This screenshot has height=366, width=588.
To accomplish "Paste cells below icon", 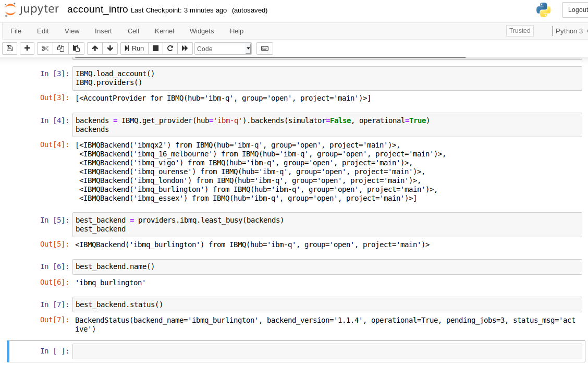I will pos(76,48).
